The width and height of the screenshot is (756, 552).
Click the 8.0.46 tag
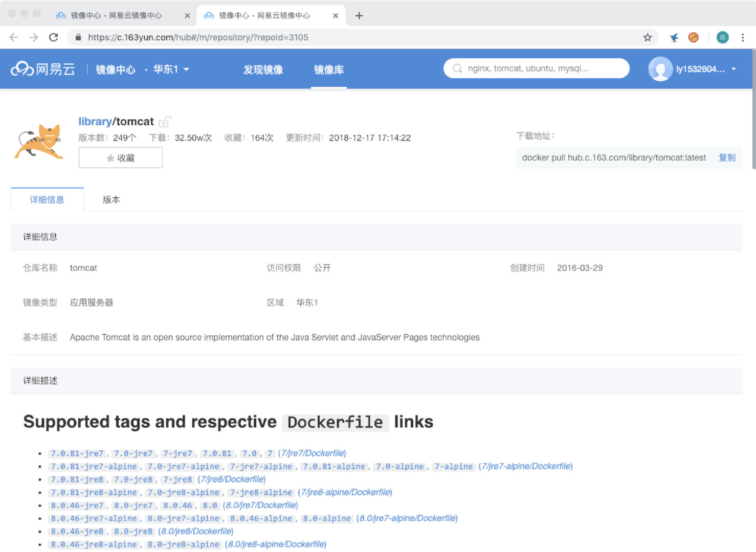pyautogui.click(x=177, y=505)
